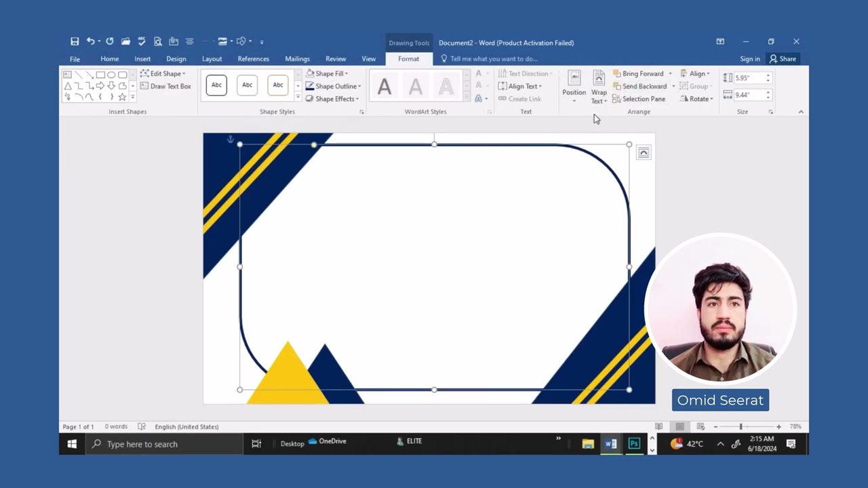Choose the down arrow shape

point(111,86)
